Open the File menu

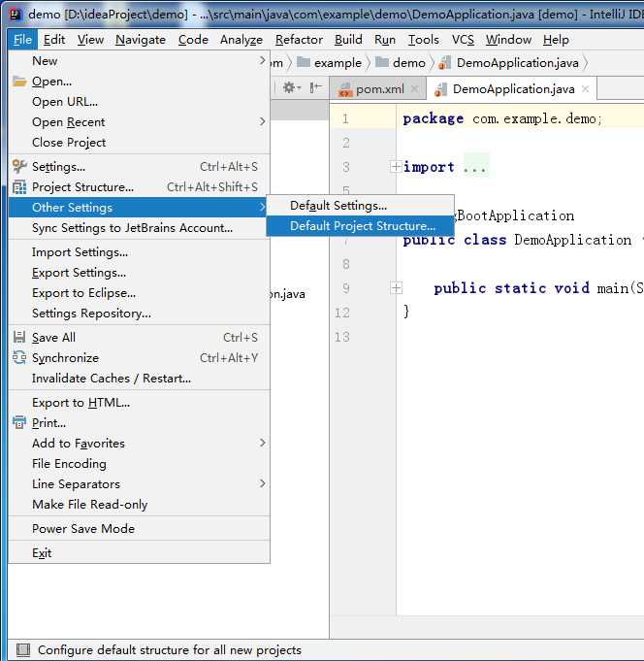pos(22,40)
